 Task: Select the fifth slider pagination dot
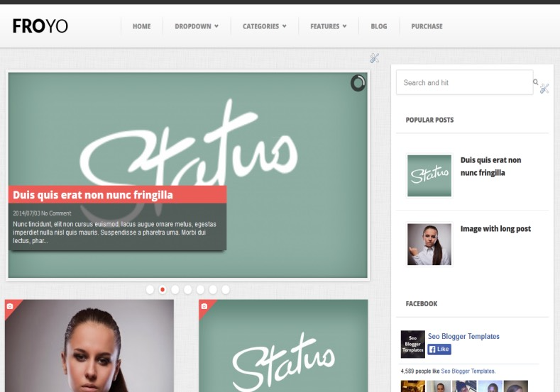(200, 290)
